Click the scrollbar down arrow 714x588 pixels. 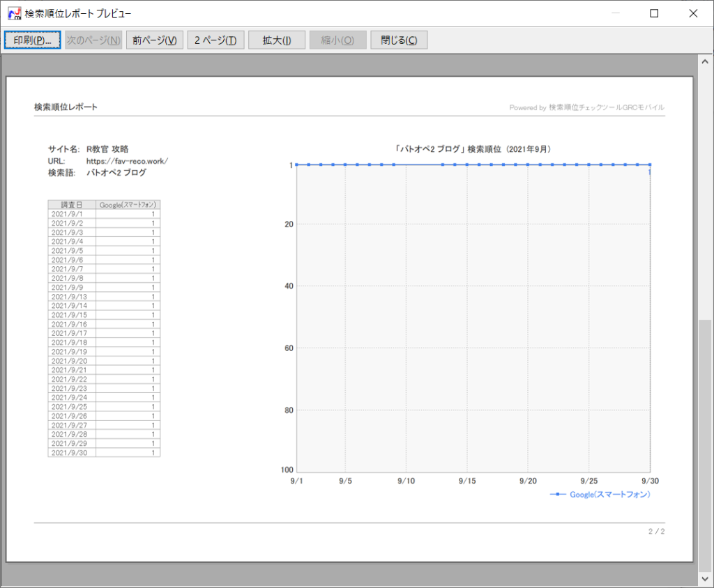pos(706,580)
